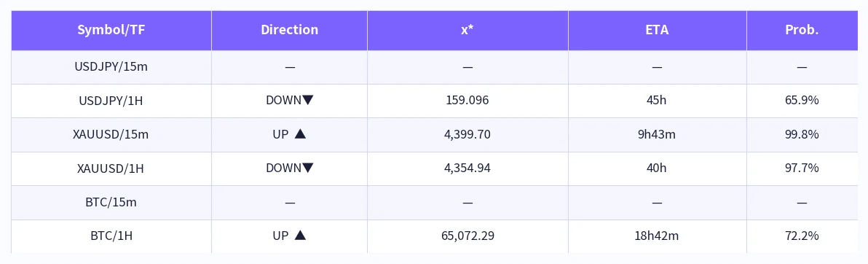Click the UP triangle icon for BTC/1H
868x264 pixels.
[x=300, y=235]
